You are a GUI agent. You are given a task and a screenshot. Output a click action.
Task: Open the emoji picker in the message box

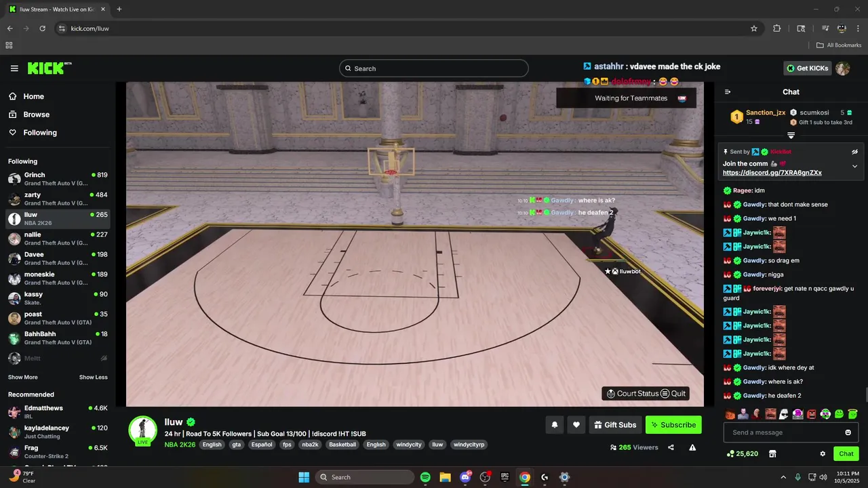tap(848, 432)
